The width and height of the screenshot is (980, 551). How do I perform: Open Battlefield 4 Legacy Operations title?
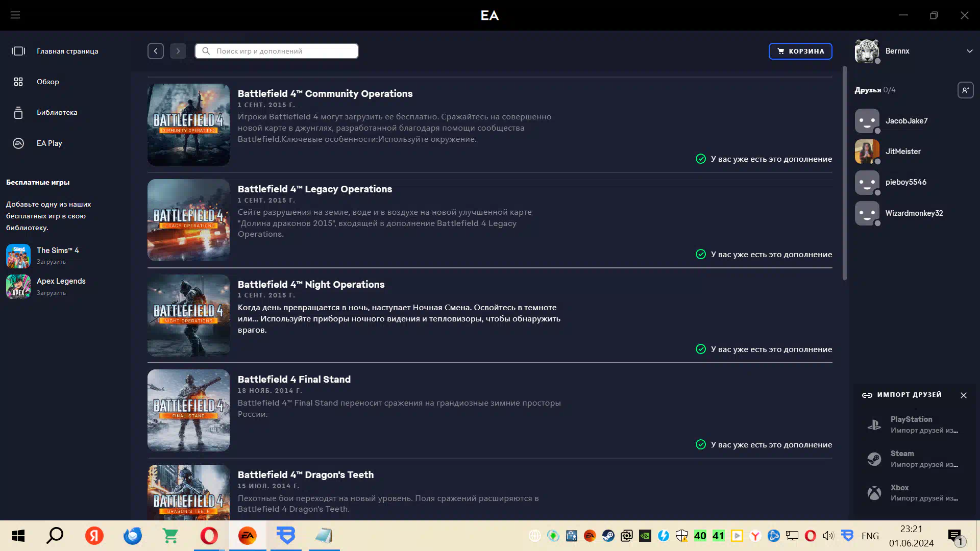pyautogui.click(x=315, y=189)
